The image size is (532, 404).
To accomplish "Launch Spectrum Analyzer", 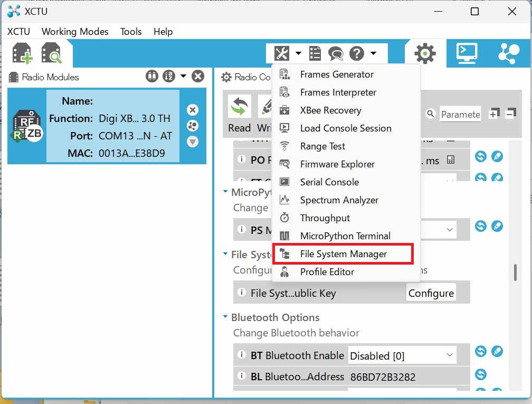I will 346,200.
